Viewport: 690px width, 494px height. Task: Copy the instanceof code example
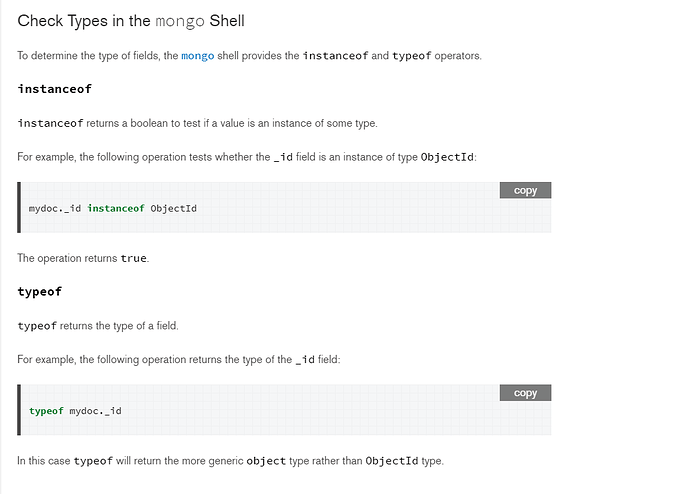point(525,190)
